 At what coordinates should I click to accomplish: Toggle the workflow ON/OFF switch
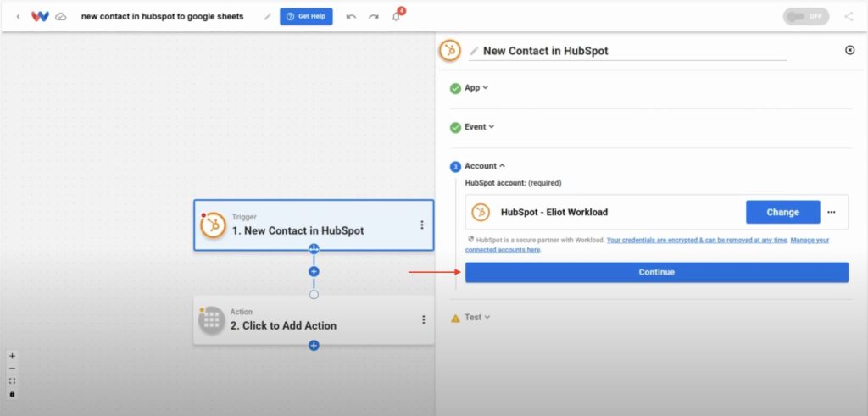coord(806,17)
